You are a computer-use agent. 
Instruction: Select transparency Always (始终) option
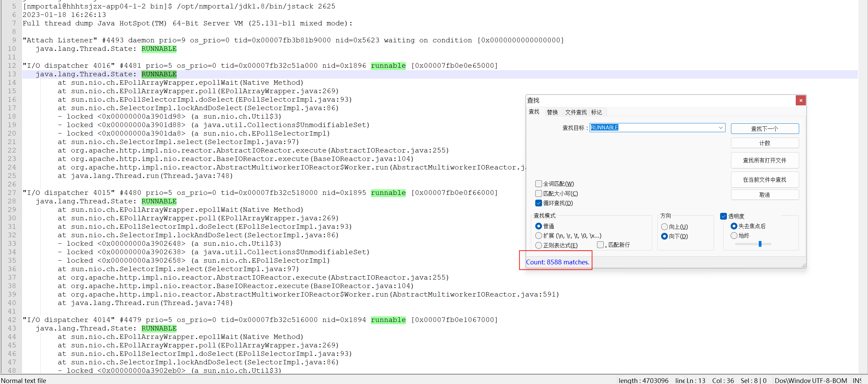click(734, 236)
